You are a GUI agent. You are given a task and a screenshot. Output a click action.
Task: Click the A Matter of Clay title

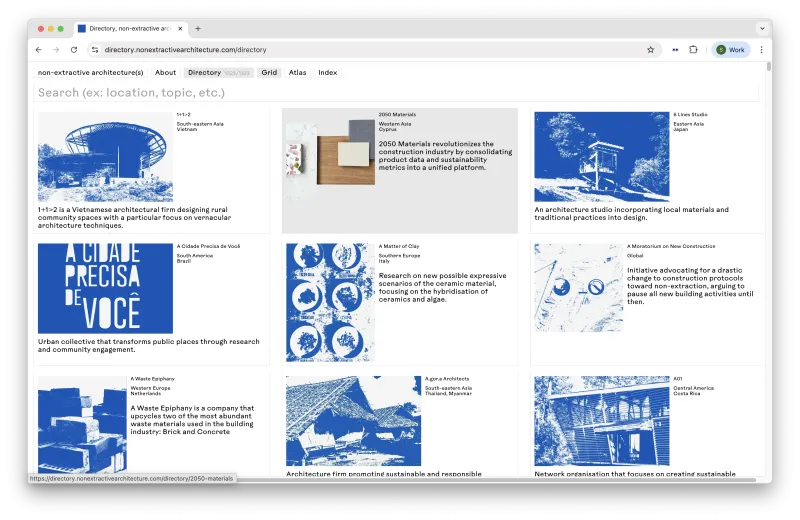(399, 246)
